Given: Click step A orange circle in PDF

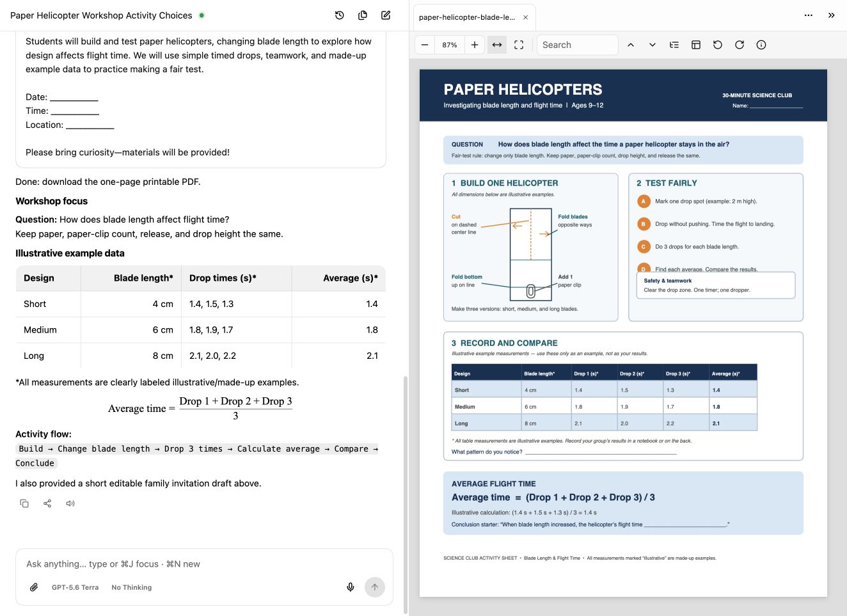Looking at the screenshot, I should coord(644,201).
